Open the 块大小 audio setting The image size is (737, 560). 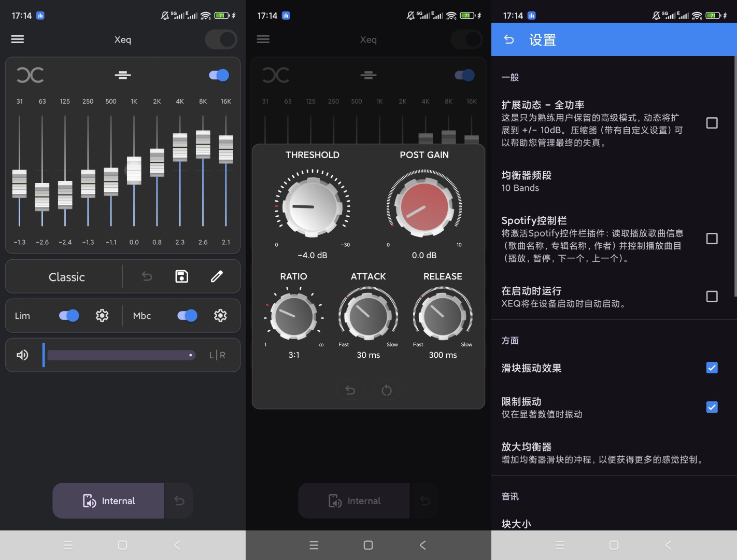tap(517, 524)
